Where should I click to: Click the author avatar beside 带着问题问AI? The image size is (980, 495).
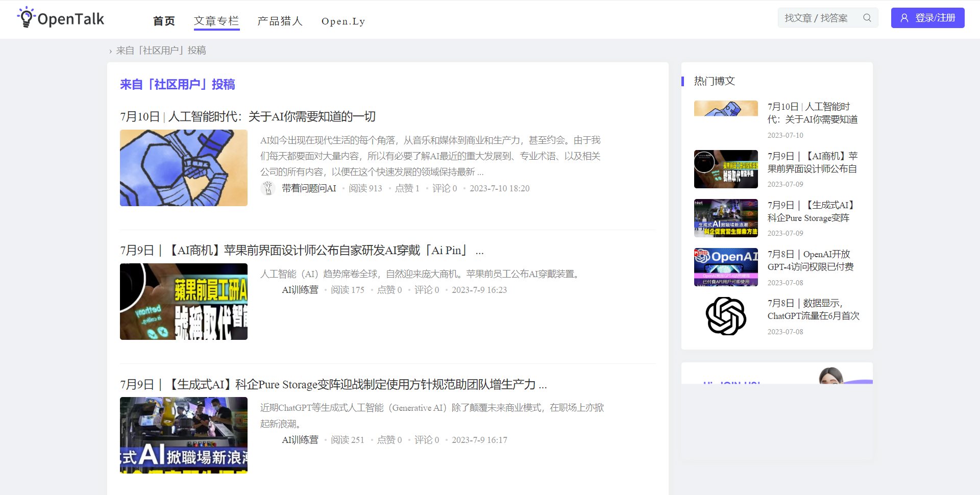268,188
